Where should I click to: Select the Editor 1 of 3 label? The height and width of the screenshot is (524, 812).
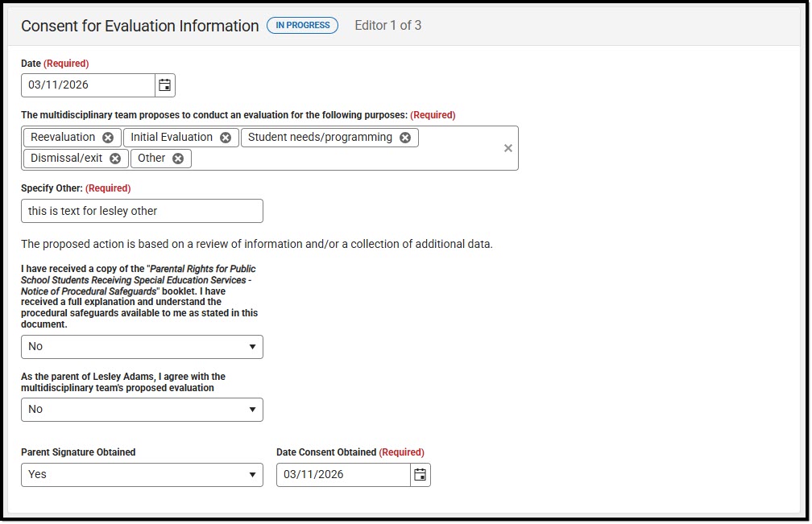388,25
